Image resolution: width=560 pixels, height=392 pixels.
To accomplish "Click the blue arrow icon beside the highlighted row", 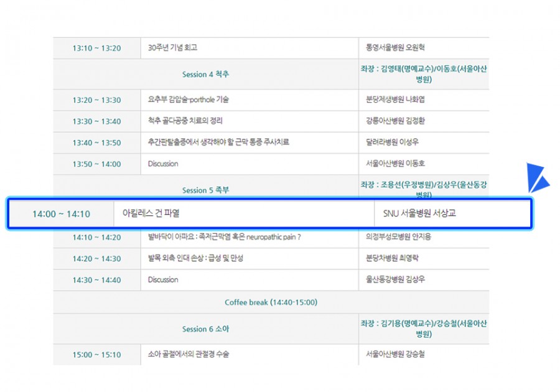I will 537,179.
